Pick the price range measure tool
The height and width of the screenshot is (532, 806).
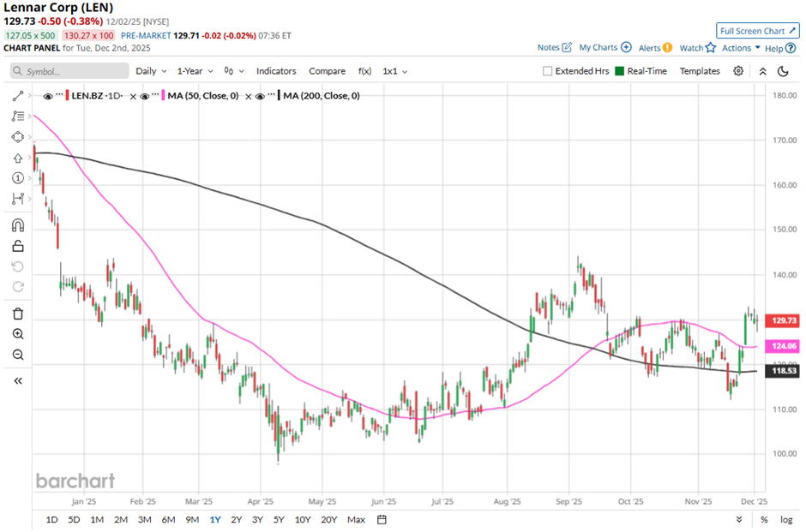18,198
